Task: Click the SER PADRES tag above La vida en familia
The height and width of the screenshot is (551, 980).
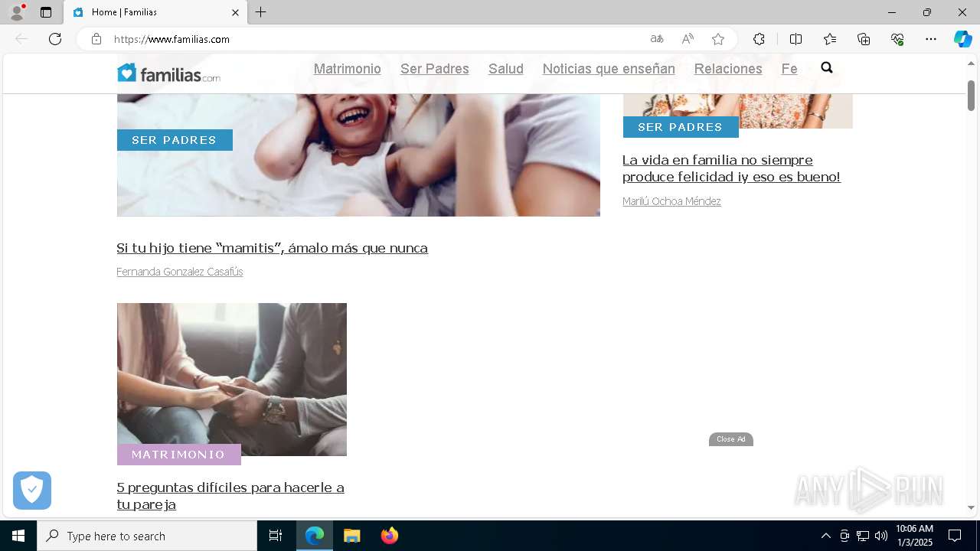Action: point(681,127)
